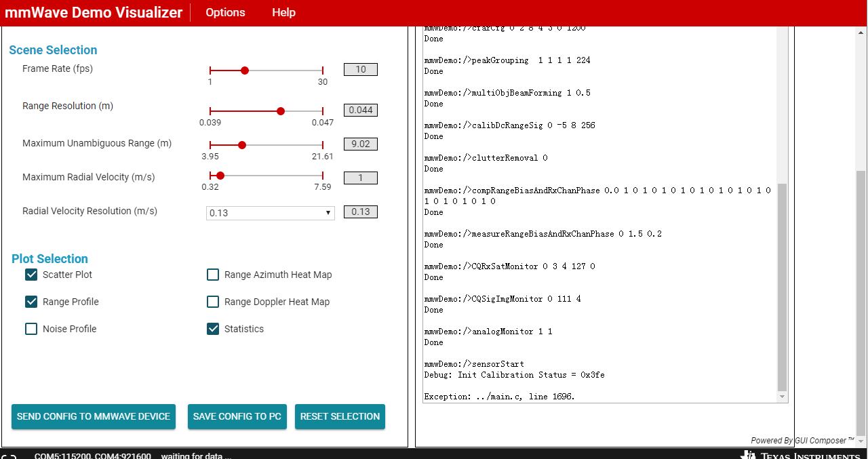Click the 'Frame Rate (fps)' label
868x459 pixels.
click(58, 68)
